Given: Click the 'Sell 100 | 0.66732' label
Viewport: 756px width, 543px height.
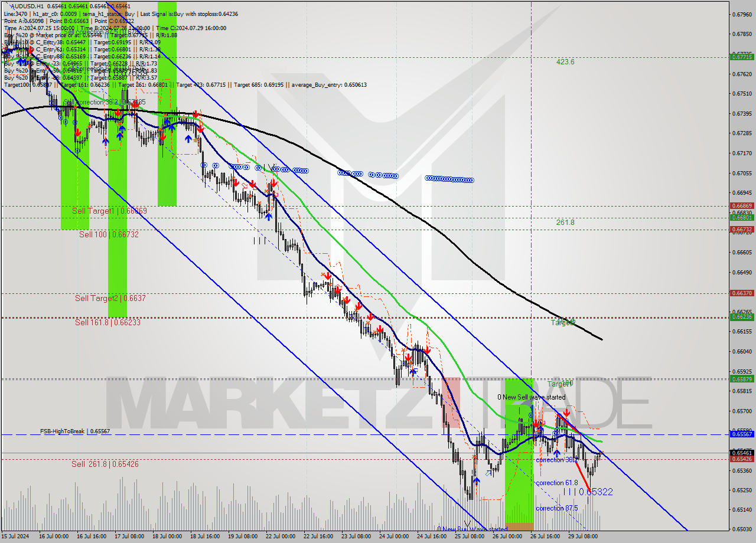Looking at the screenshot, I should pyautogui.click(x=109, y=234).
